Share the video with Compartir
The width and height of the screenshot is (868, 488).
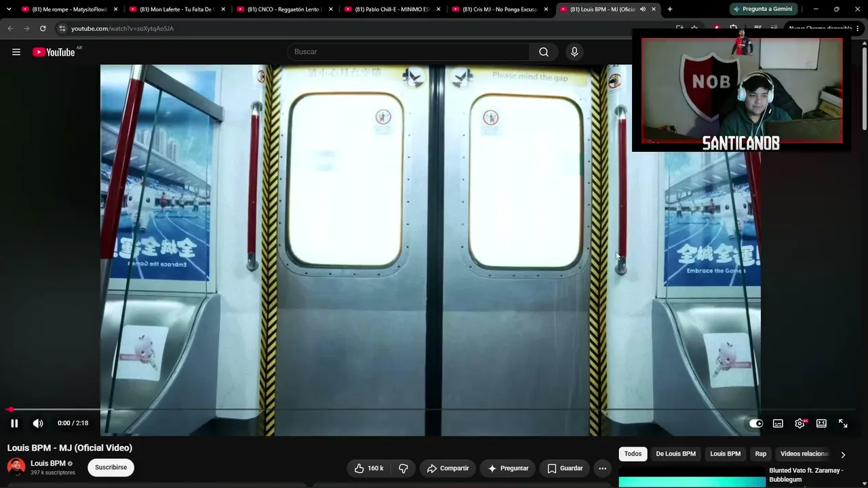click(448, 468)
